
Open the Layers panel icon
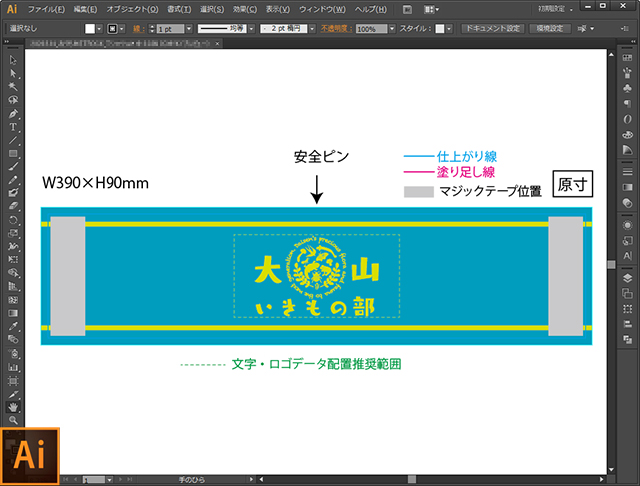626,278
